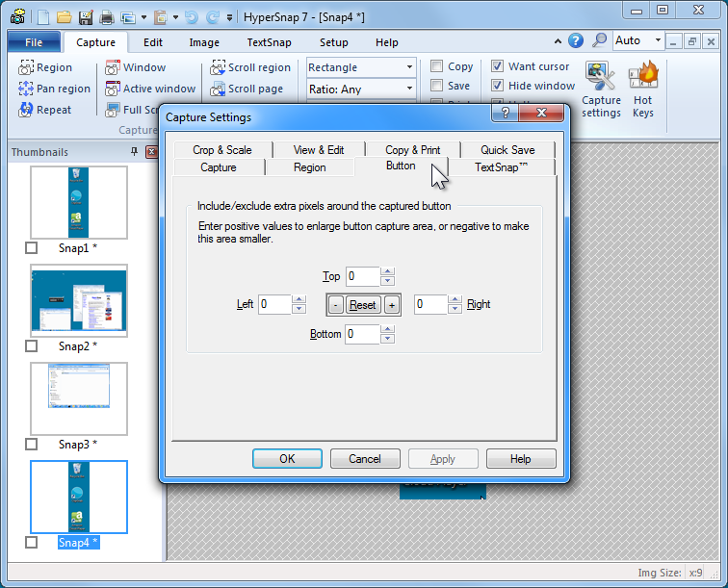The image size is (728, 588).
Task: Open the TextSnap ribbon tab
Action: click(x=270, y=42)
